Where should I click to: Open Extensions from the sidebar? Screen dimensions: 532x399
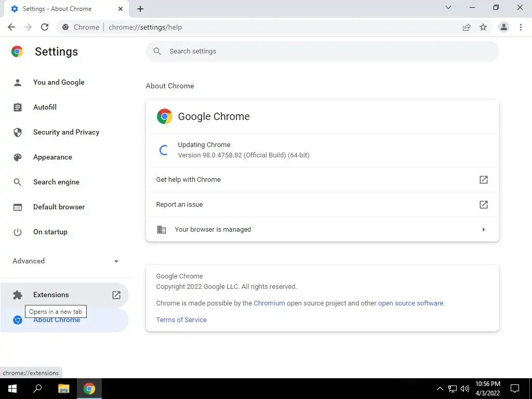tap(64, 295)
